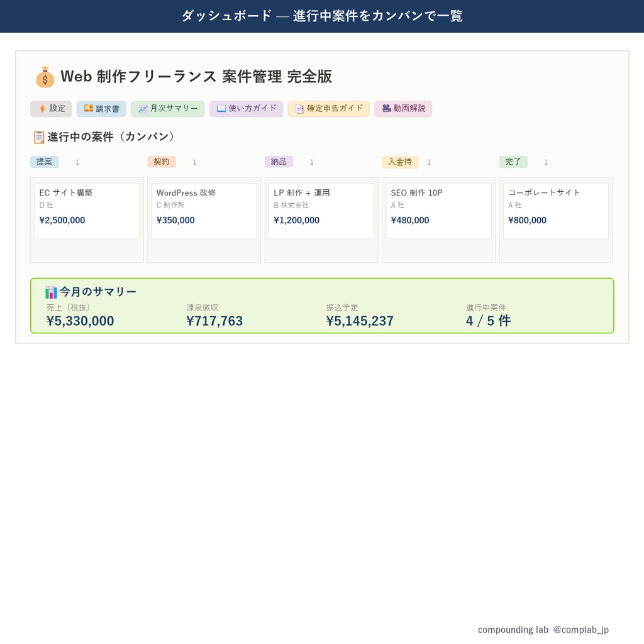Viewport: 644px width, 644px height.
Task: Click A 社 on the コーポレートサイト card
Action: [514, 205]
